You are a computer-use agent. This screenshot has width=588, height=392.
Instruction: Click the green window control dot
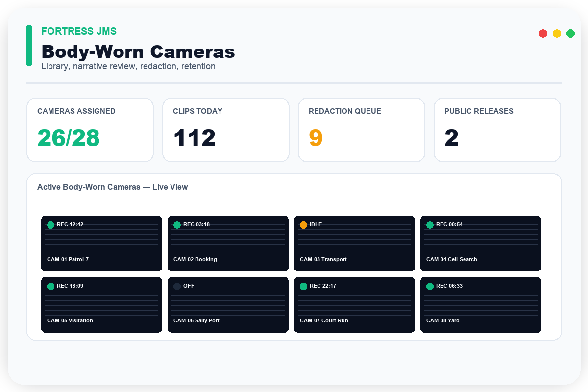point(570,33)
